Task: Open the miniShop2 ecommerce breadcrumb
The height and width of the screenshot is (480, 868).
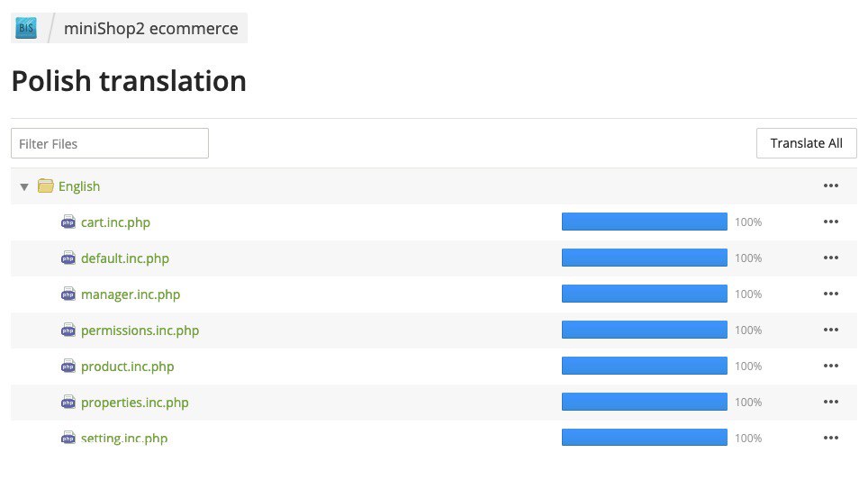Action: [x=150, y=28]
